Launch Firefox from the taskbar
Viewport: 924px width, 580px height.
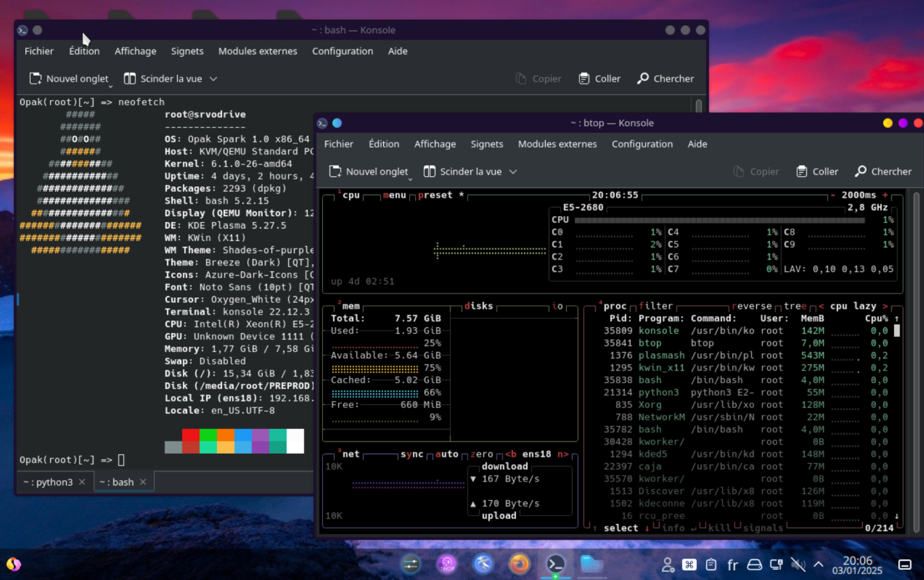[x=519, y=564]
